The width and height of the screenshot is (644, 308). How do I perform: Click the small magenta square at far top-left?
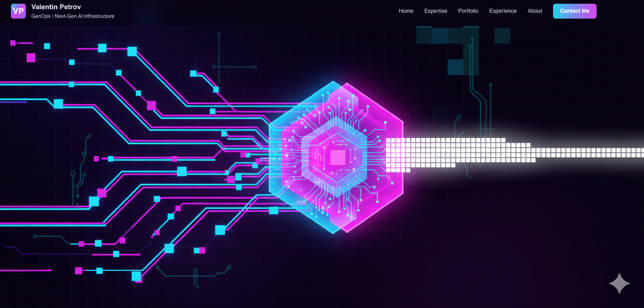13,43
